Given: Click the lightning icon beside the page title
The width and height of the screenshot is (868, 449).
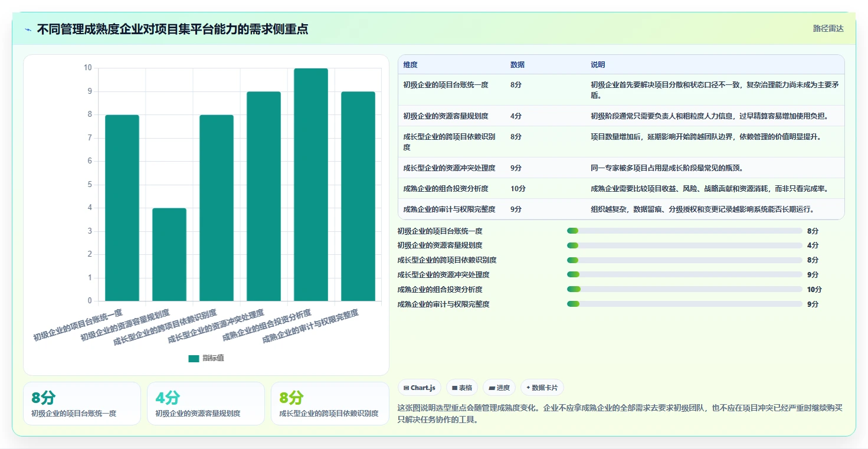Looking at the screenshot, I should (28, 30).
